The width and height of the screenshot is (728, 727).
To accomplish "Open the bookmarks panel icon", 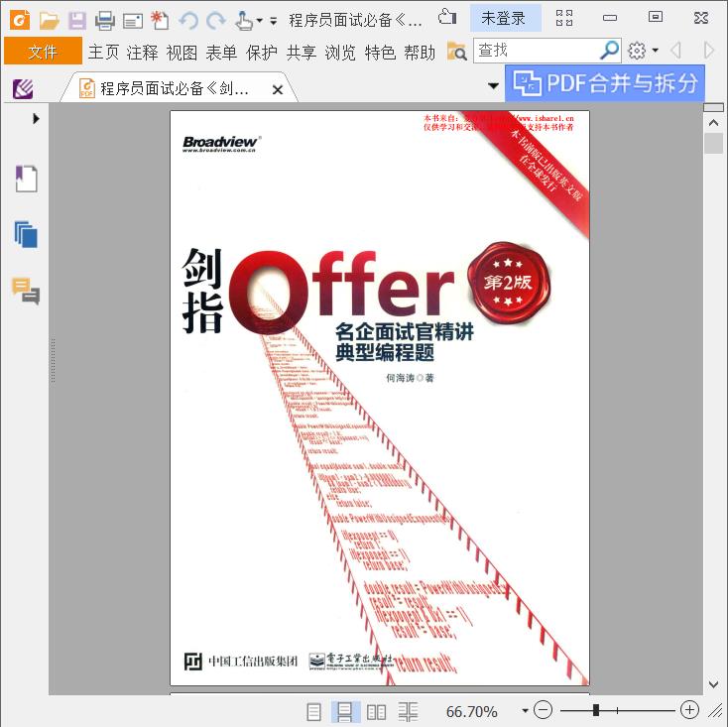I will [26, 179].
